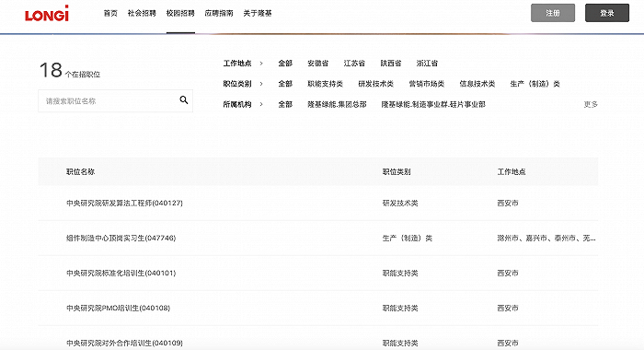Open the 应聘指南 nav item

(x=219, y=13)
